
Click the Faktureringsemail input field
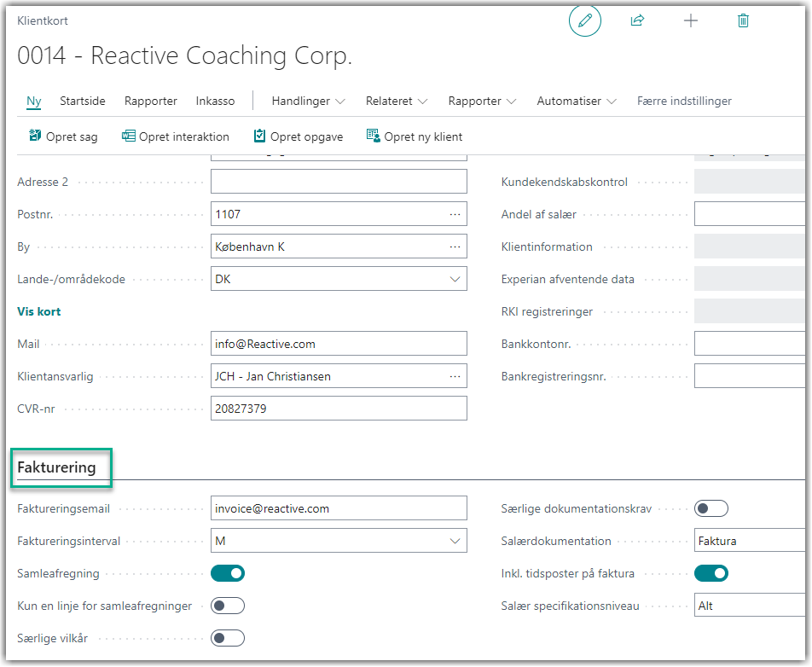(339, 508)
